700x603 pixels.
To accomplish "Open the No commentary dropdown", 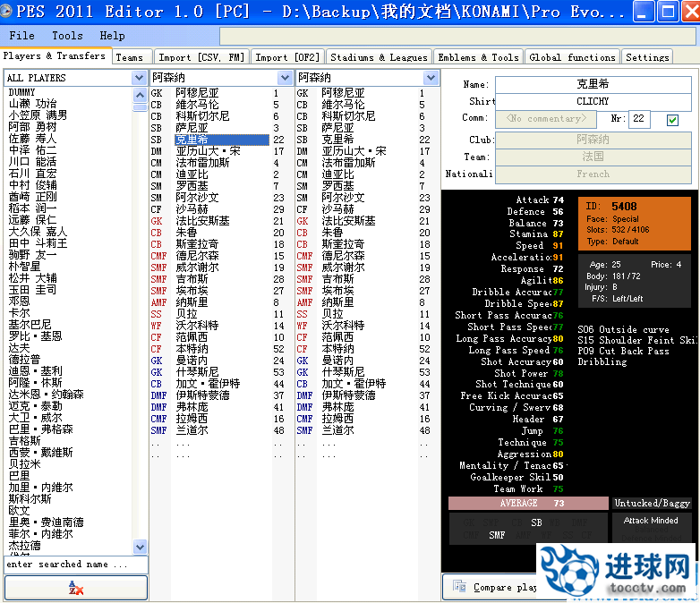I will (546, 118).
